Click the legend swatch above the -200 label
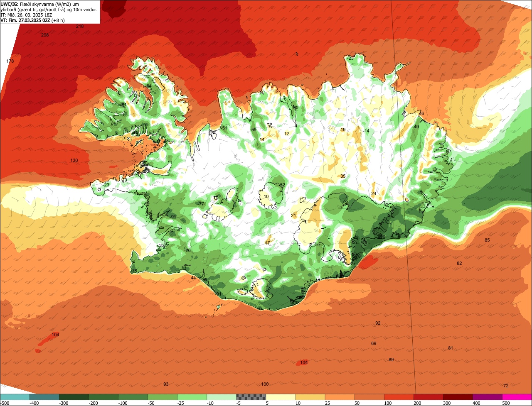This screenshot has height=406, width=532. tap(103, 397)
